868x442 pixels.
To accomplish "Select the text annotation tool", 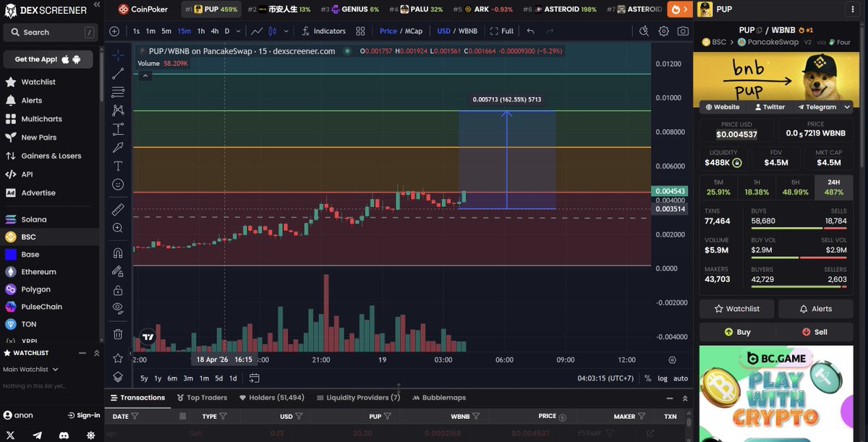I will pos(118,166).
